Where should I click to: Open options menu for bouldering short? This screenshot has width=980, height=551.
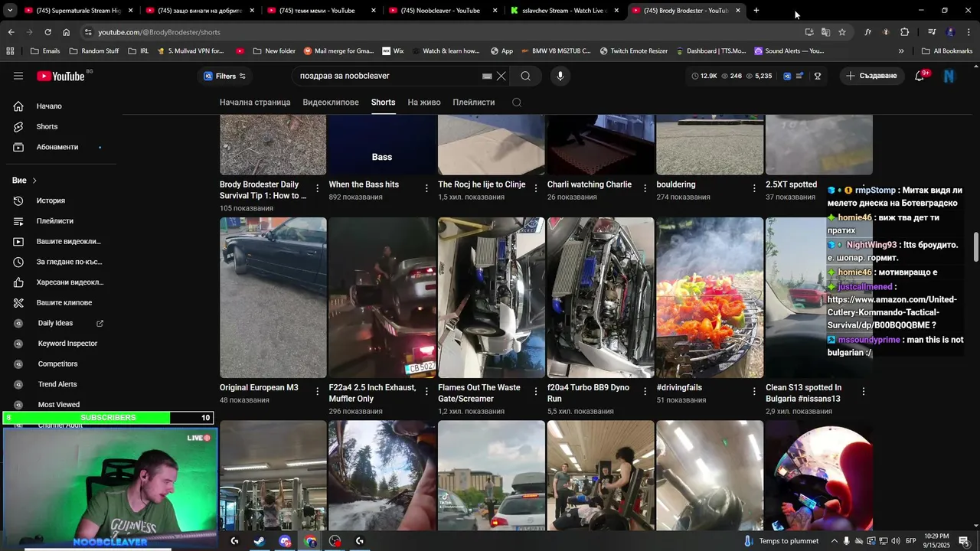coord(754,187)
